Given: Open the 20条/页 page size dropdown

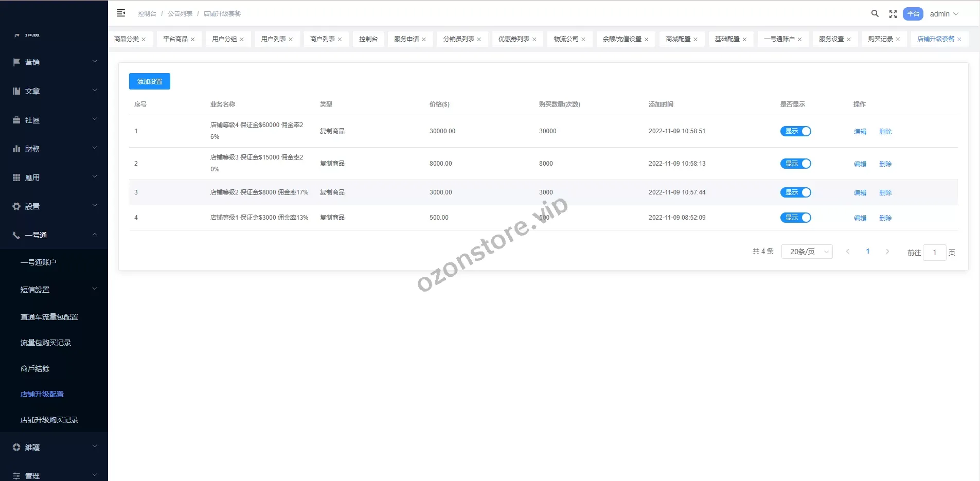Looking at the screenshot, I should click(806, 252).
